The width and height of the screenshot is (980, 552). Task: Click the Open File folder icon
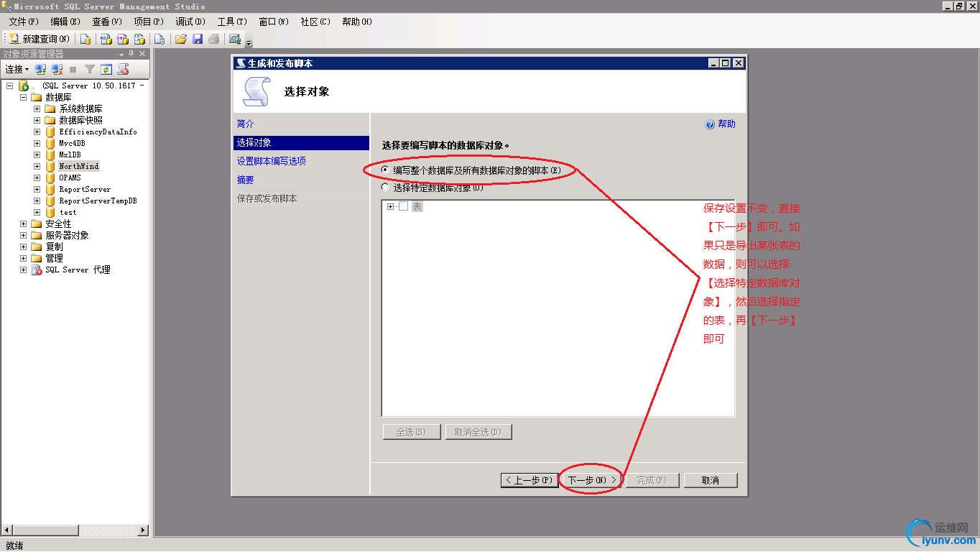pos(181,39)
